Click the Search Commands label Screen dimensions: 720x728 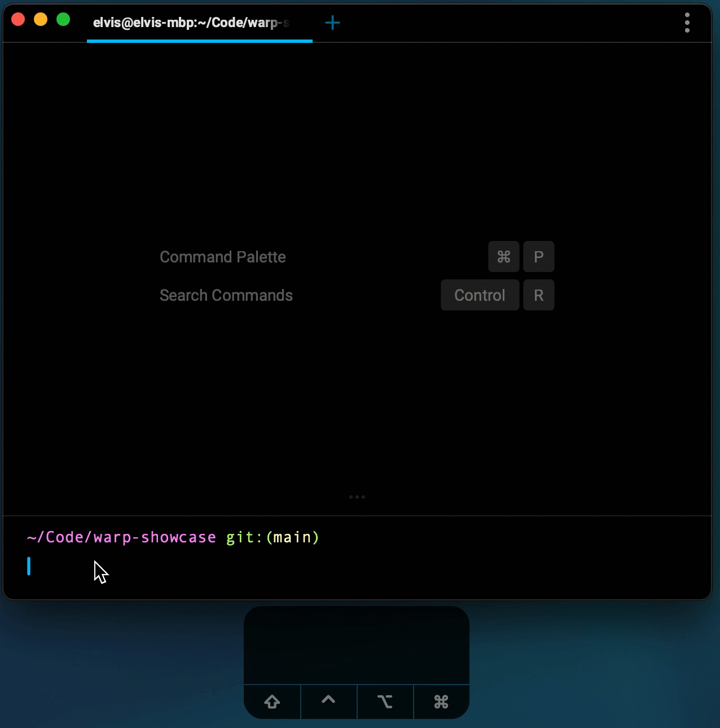point(226,295)
